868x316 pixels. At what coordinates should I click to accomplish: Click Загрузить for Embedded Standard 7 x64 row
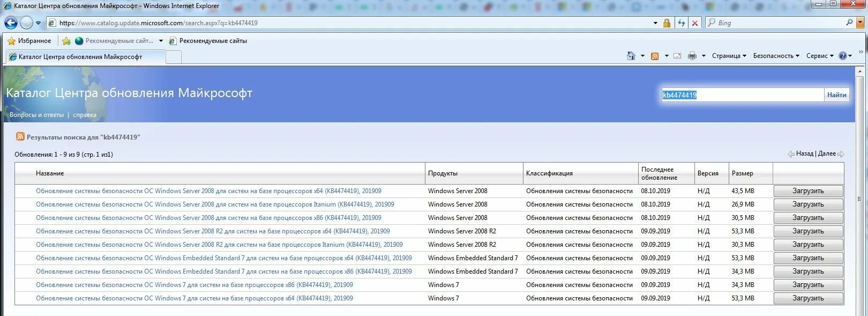[x=808, y=258]
